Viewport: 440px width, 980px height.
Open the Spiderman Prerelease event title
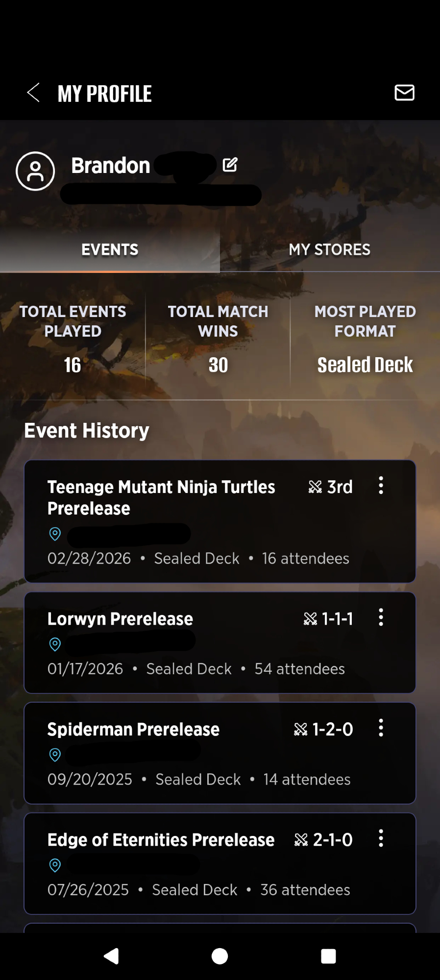(x=133, y=730)
